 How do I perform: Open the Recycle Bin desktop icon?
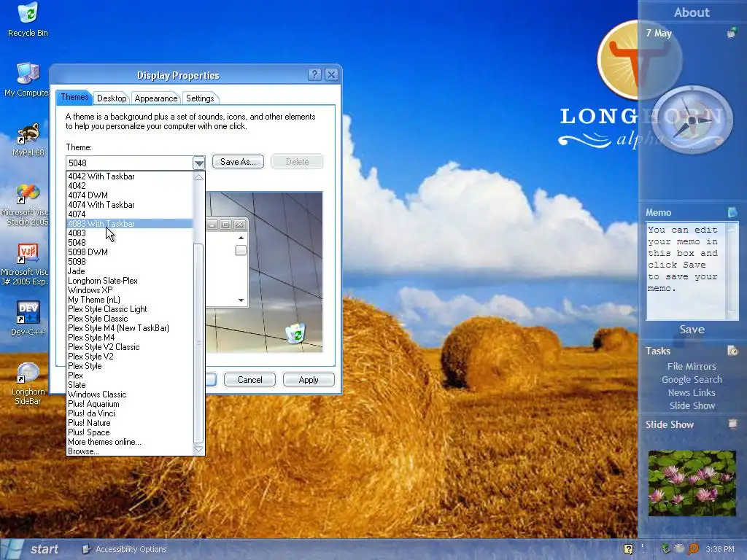pyautogui.click(x=28, y=20)
